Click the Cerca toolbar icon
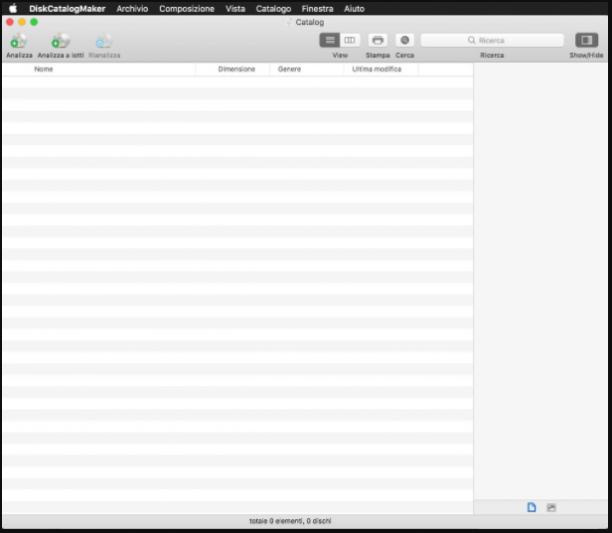The height and width of the screenshot is (533, 612). (x=405, y=40)
